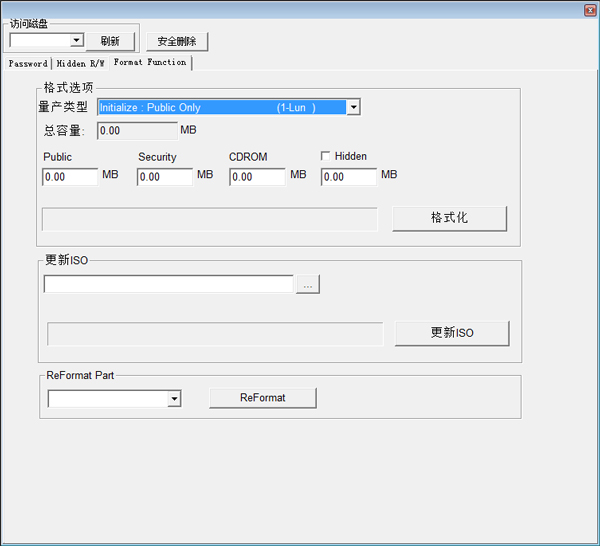Click the CDROM label text
Image resolution: width=600 pixels, height=546 pixels.
[x=248, y=157]
